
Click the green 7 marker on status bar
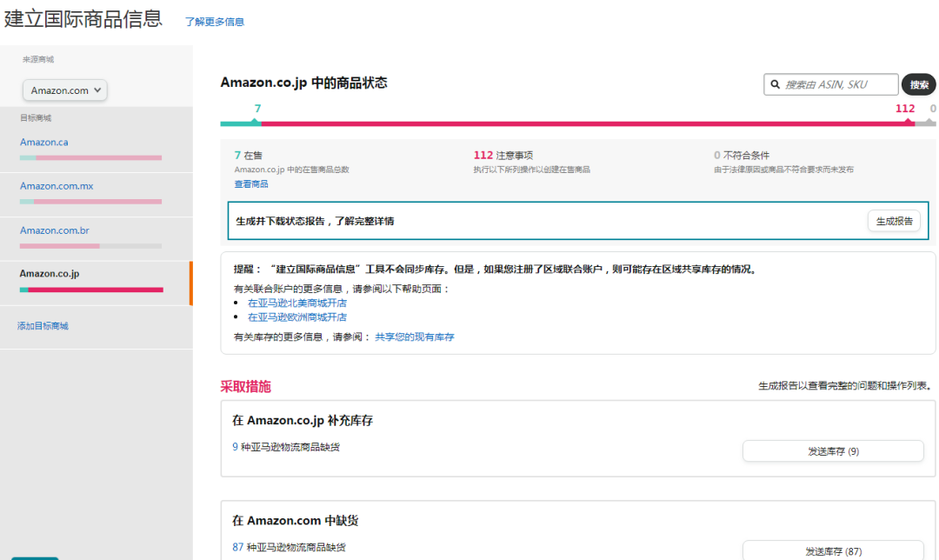tap(257, 109)
